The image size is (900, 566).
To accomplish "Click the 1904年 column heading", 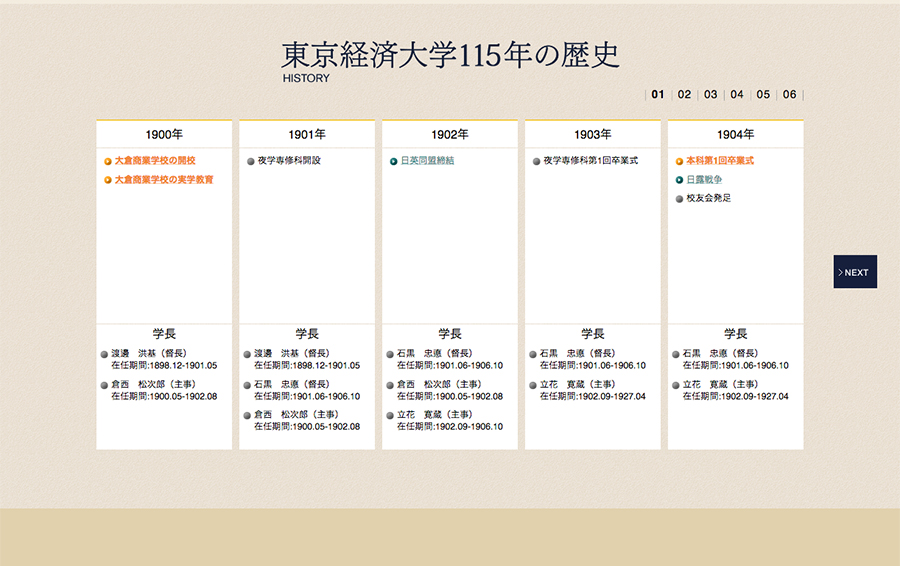I will (735, 134).
